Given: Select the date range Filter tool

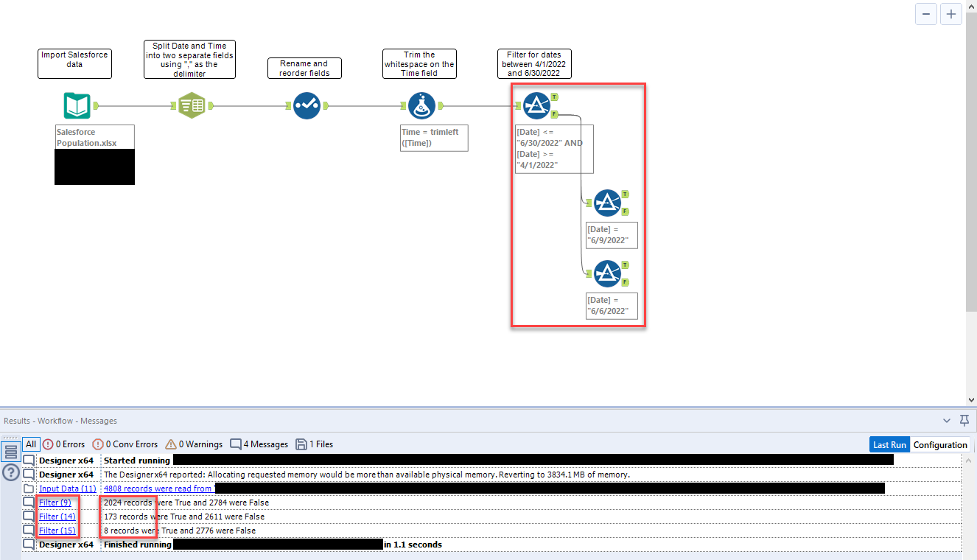Looking at the screenshot, I should click(537, 105).
